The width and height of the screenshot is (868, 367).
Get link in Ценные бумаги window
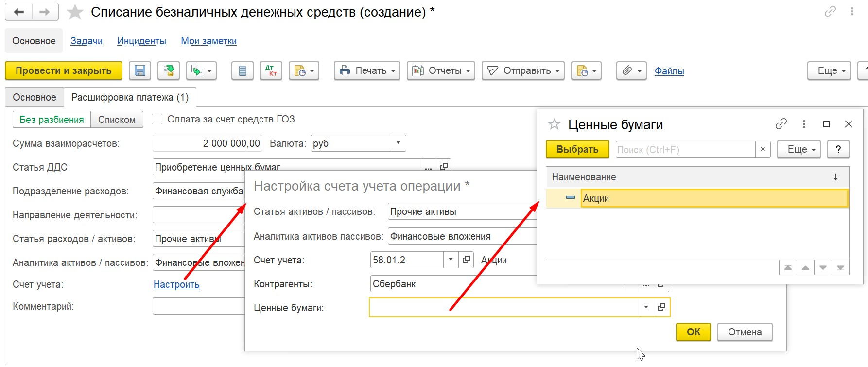click(781, 124)
